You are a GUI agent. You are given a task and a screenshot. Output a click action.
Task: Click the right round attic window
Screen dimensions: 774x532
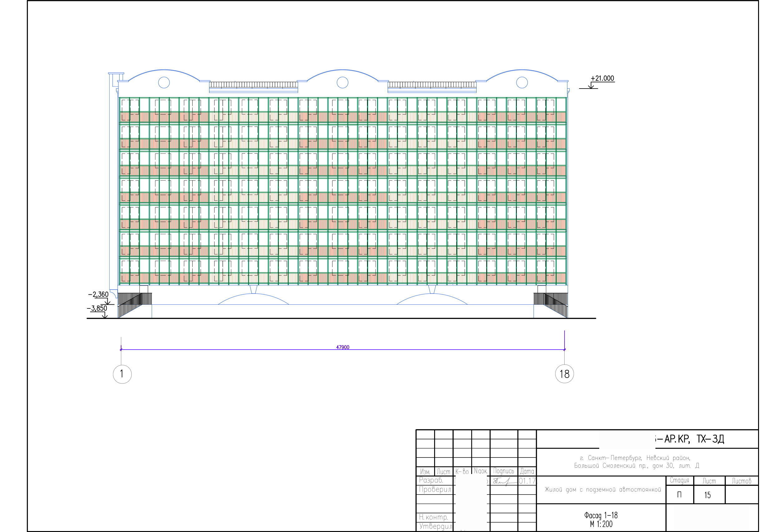(522, 82)
